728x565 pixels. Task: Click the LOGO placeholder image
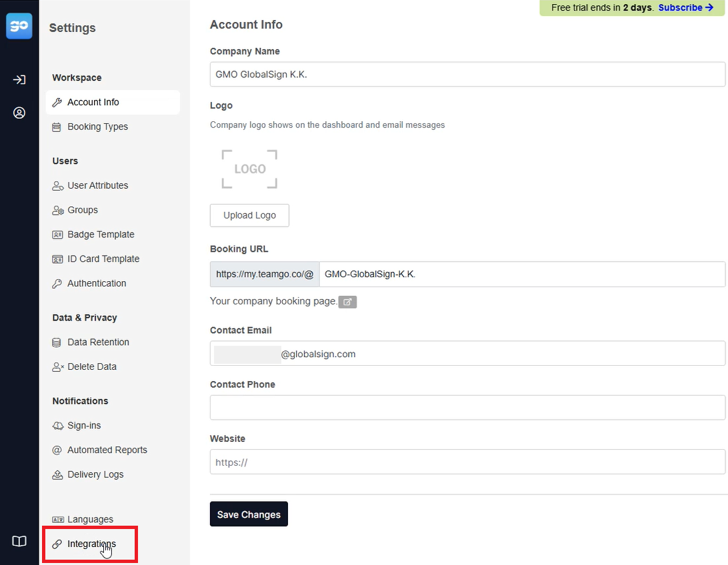click(x=250, y=169)
